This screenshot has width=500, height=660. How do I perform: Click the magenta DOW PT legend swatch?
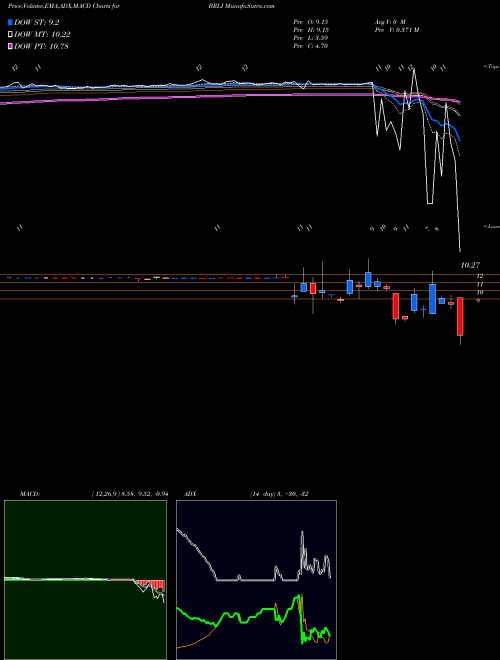click(x=11, y=46)
